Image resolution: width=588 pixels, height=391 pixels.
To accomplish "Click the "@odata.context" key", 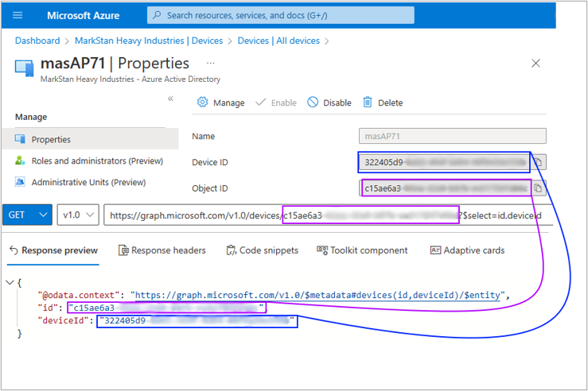I will (x=79, y=295).
